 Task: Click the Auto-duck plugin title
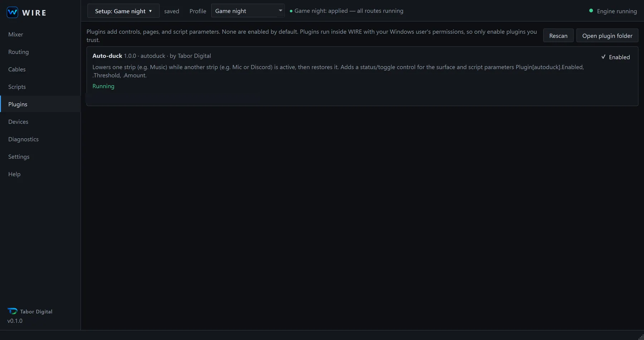click(107, 56)
